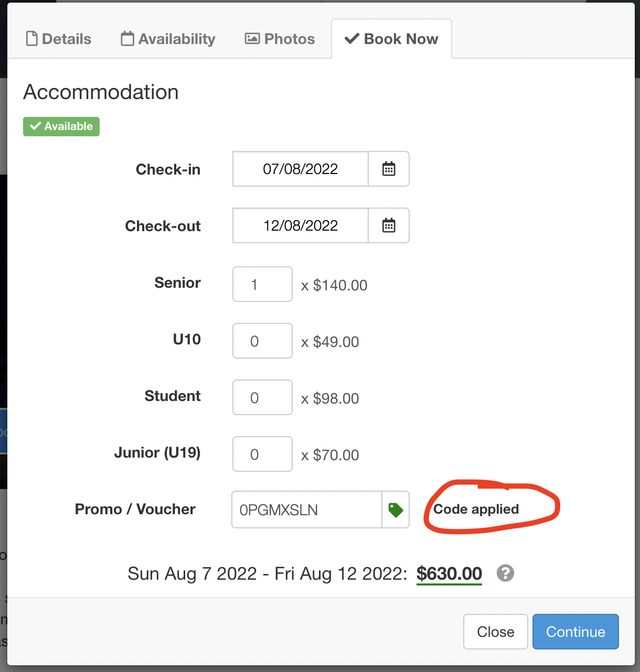Open the Check-in calendar picker
Viewport: 640px width, 672px height.
tap(389, 169)
